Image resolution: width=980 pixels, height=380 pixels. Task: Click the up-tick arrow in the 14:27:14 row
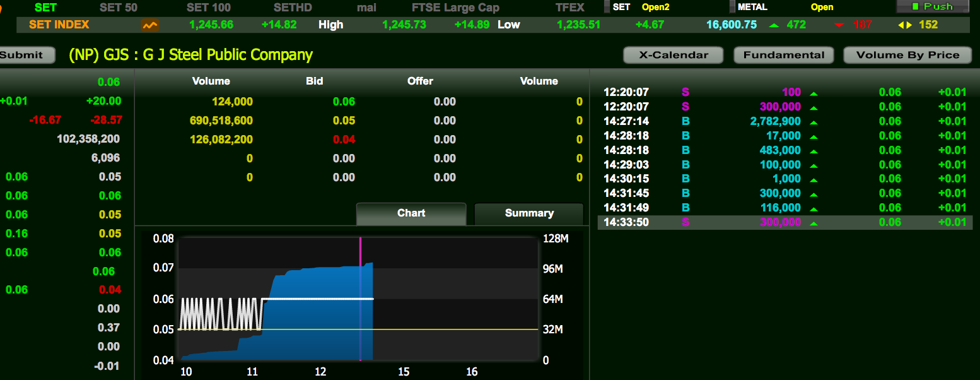click(814, 122)
